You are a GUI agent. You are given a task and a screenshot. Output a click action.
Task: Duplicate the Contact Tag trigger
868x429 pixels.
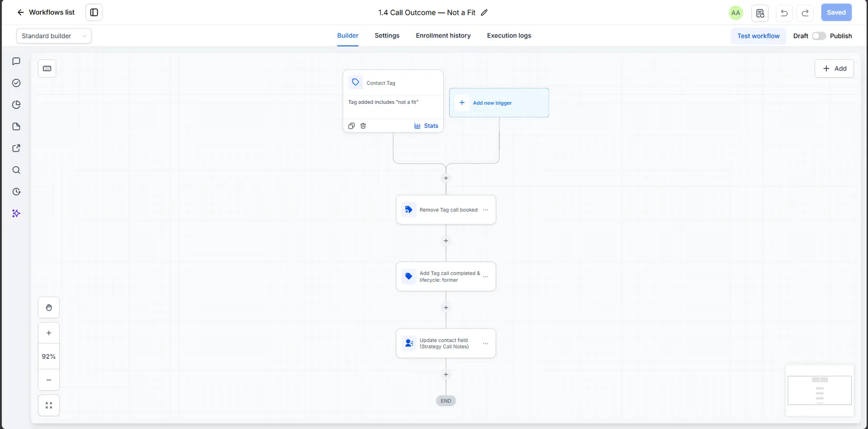351,126
